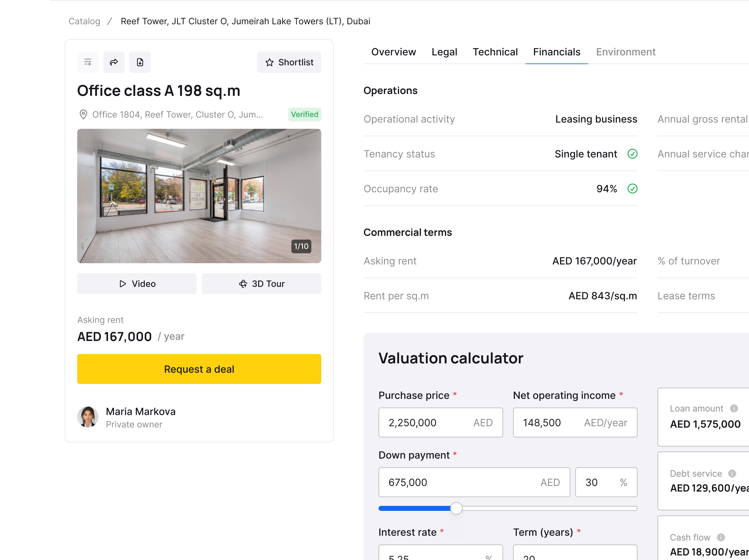Click the AED 1,575,000 loan amount
The height and width of the screenshot is (560, 749).
705,424
